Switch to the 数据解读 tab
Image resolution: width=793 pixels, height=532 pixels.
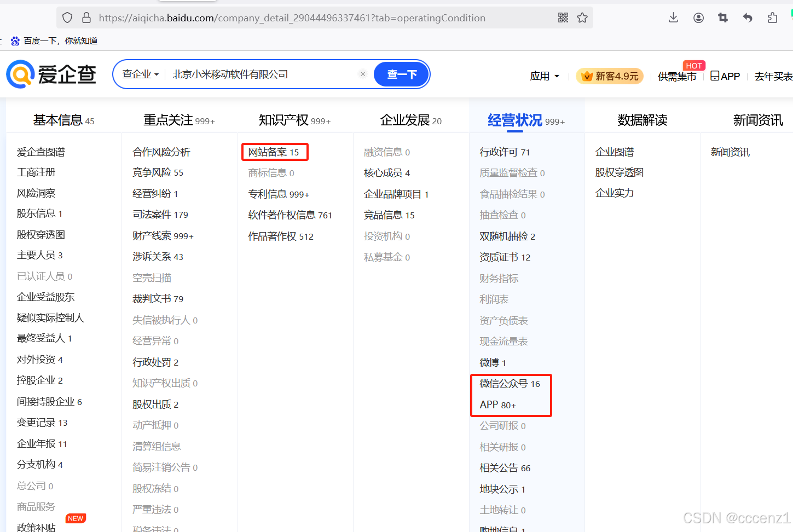click(642, 120)
